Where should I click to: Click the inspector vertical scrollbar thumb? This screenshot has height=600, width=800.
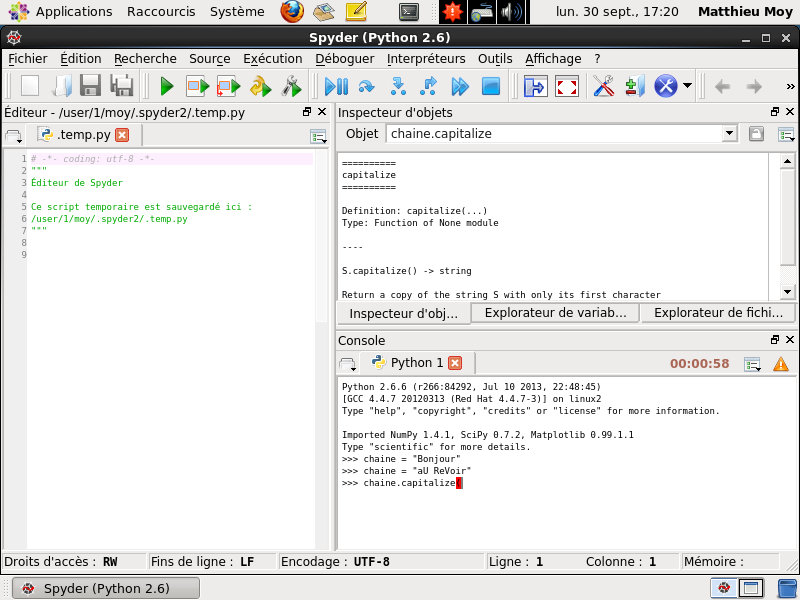(787, 218)
